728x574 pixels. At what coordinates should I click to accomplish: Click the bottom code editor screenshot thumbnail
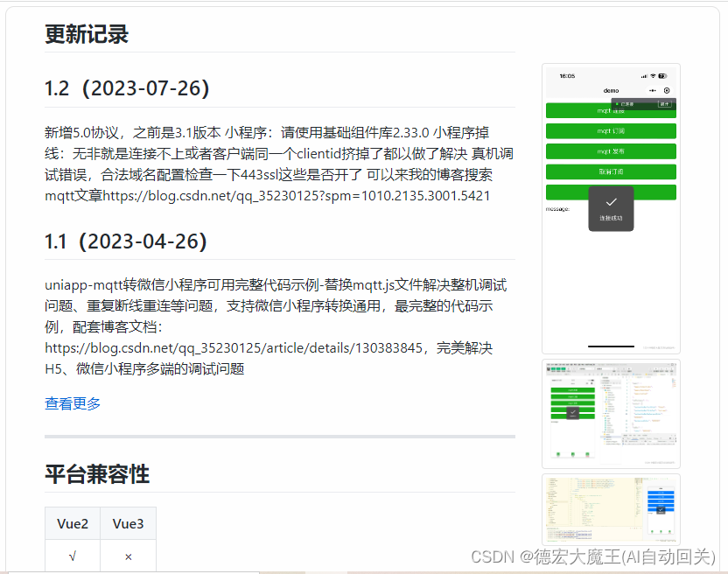click(x=611, y=509)
